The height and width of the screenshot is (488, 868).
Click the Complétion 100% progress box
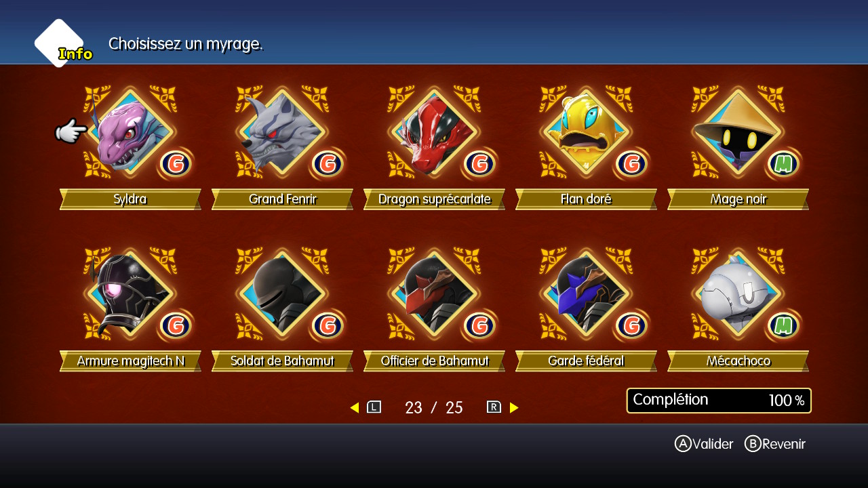(x=719, y=401)
